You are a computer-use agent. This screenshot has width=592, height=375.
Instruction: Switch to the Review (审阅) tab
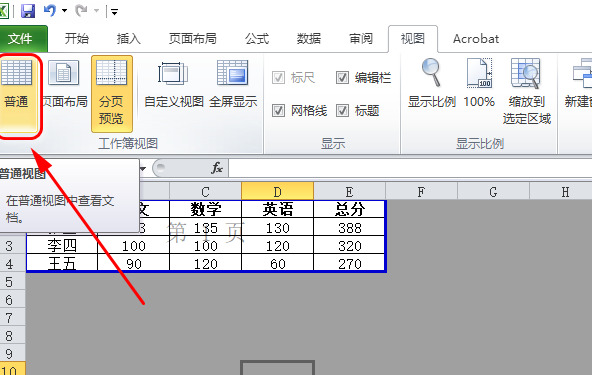pos(361,39)
